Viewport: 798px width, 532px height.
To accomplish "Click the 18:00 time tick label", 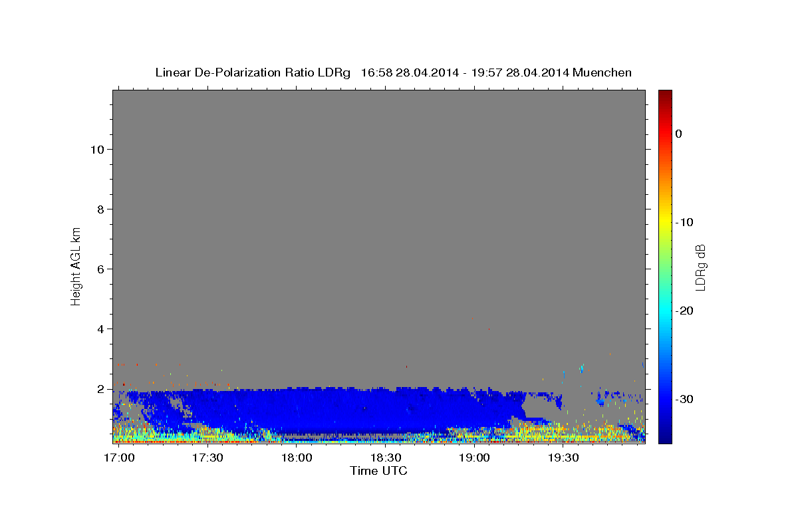I will (297, 458).
